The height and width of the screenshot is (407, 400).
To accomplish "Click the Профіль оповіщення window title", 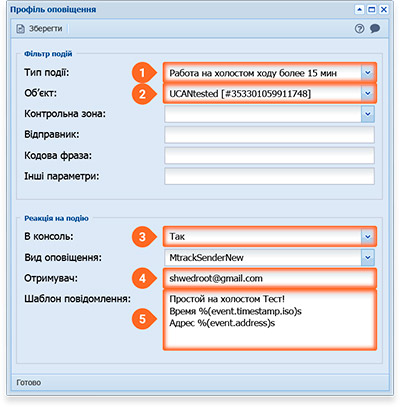I will pyautogui.click(x=53, y=10).
